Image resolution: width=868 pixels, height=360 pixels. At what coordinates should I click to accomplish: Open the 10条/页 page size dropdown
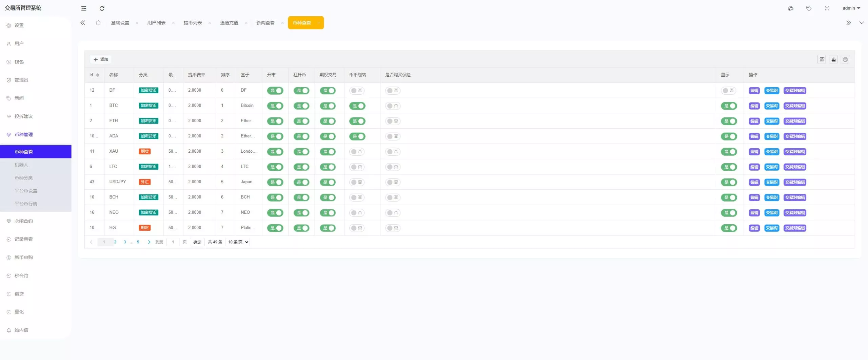[x=237, y=242]
